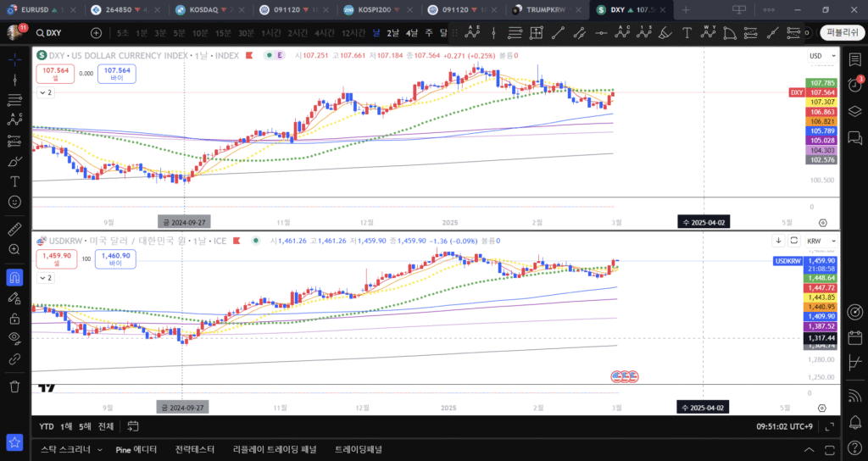Open the 트레이딩패널 tab

click(x=359, y=449)
